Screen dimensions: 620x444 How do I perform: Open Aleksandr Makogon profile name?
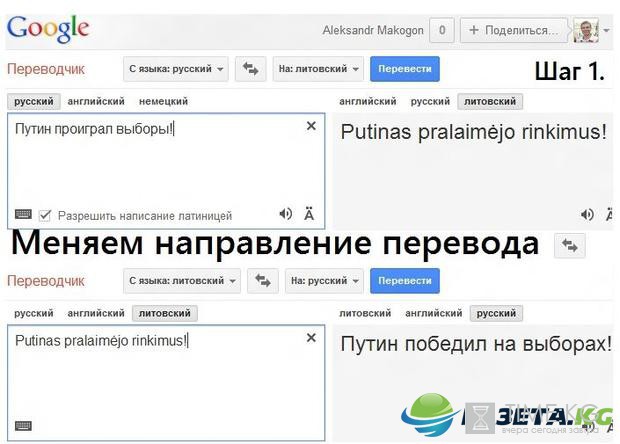372,30
